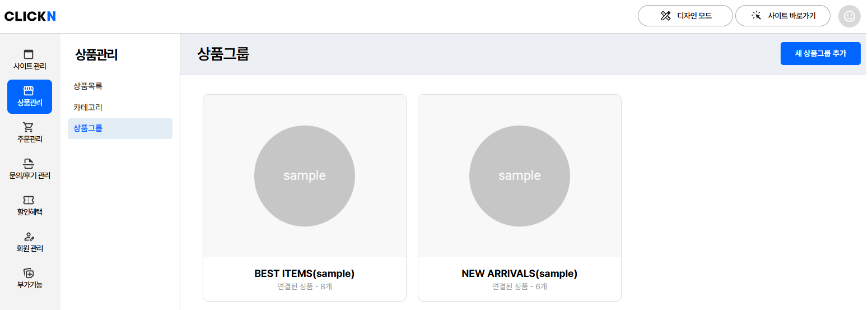Add a new group with 새 상품그룹 추가
The width and height of the screenshot is (868, 310).
pyautogui.click(x=820, y=53)
